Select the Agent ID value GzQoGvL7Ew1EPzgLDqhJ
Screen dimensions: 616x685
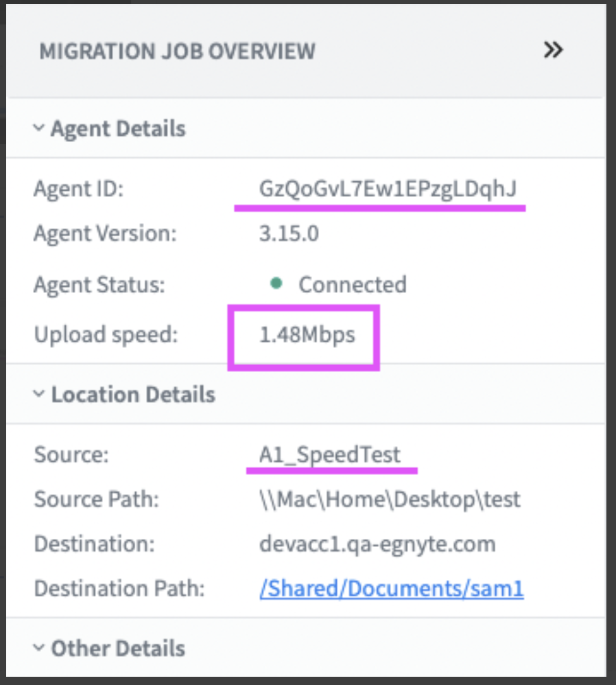(x=388, y=189)
